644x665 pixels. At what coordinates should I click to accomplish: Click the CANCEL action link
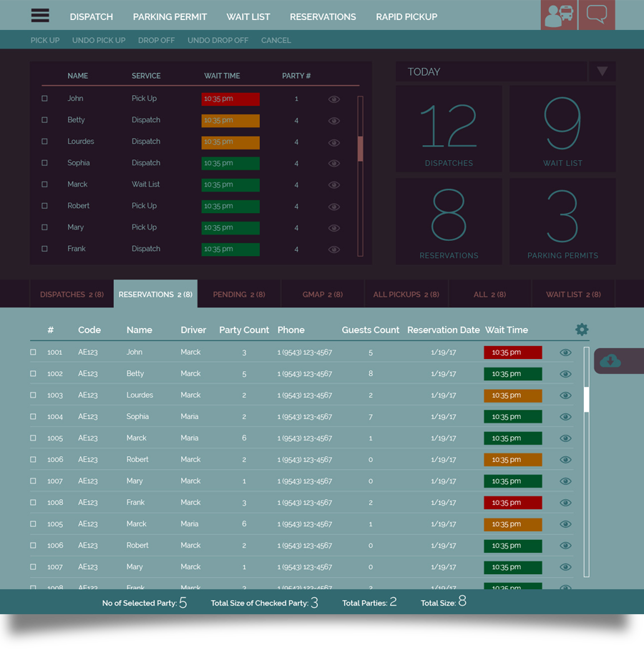coord(275,40)
